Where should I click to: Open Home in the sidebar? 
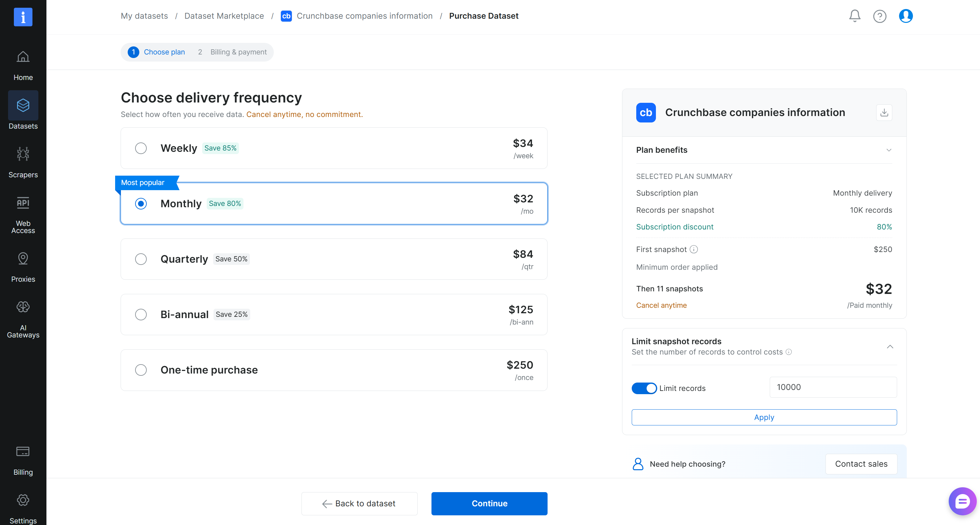pyautogui.click(x=23, y=66)
